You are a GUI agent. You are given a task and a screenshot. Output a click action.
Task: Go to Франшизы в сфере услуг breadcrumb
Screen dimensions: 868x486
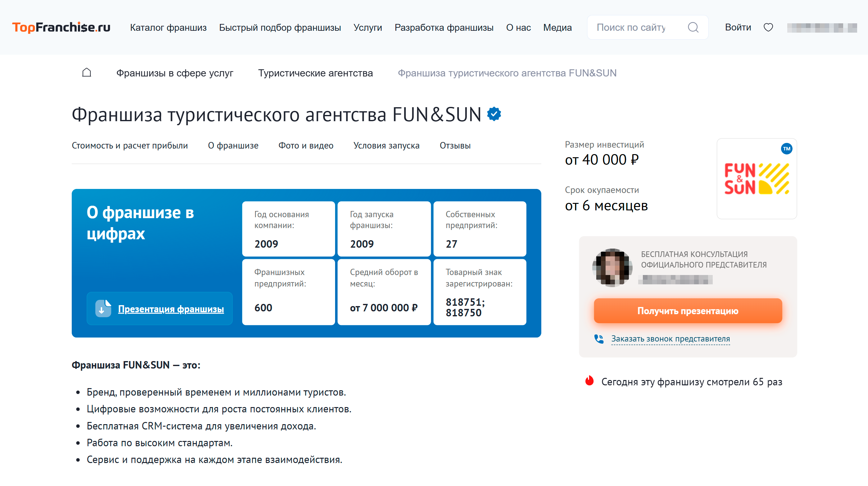pos(175,73)
